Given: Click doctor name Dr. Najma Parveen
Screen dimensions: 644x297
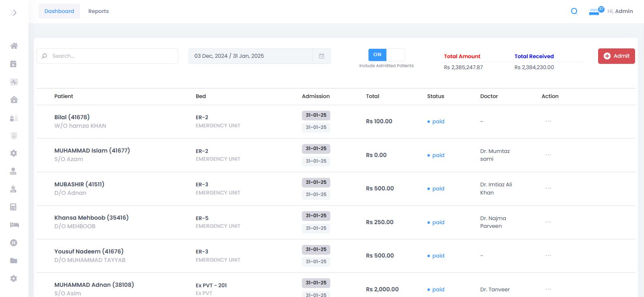Looking at the screenshot, I should (x=493, y=222).
